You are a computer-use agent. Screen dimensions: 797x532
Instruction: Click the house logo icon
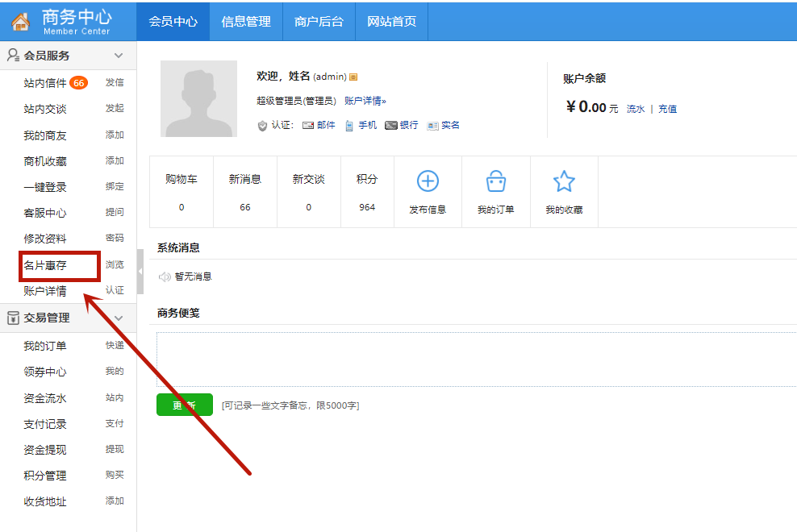coord(20,22)
